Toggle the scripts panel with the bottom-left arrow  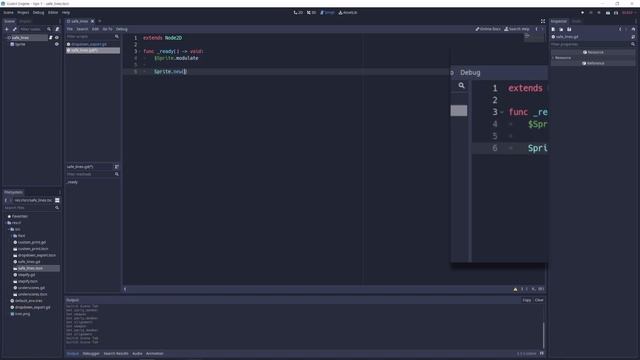(x=125, y=289)
